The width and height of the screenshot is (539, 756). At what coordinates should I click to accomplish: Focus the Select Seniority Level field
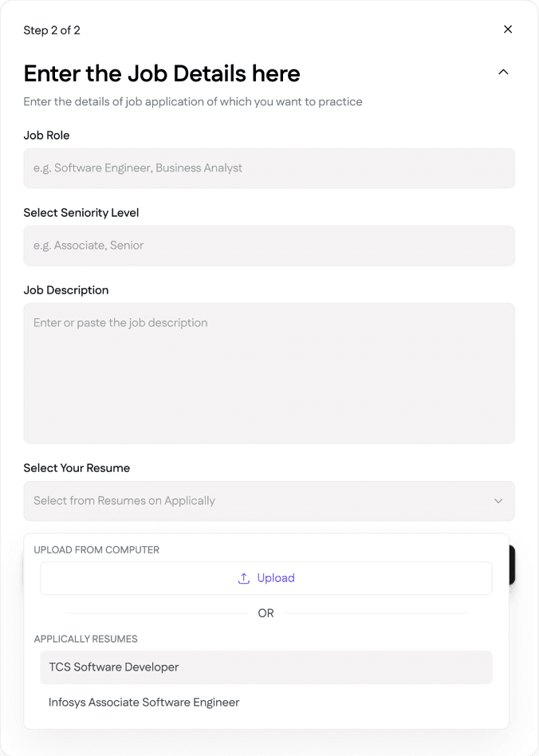(x=269, y=246)
